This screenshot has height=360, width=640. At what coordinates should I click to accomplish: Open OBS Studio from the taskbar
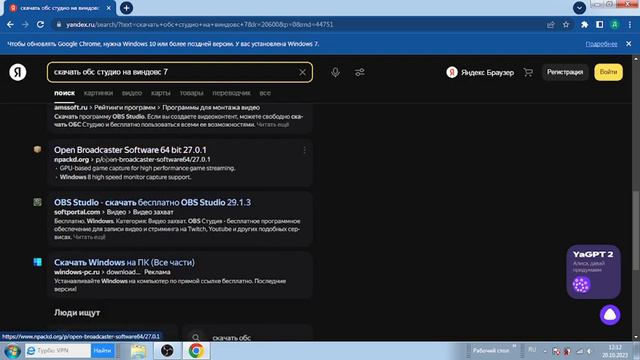pos(167,351)
